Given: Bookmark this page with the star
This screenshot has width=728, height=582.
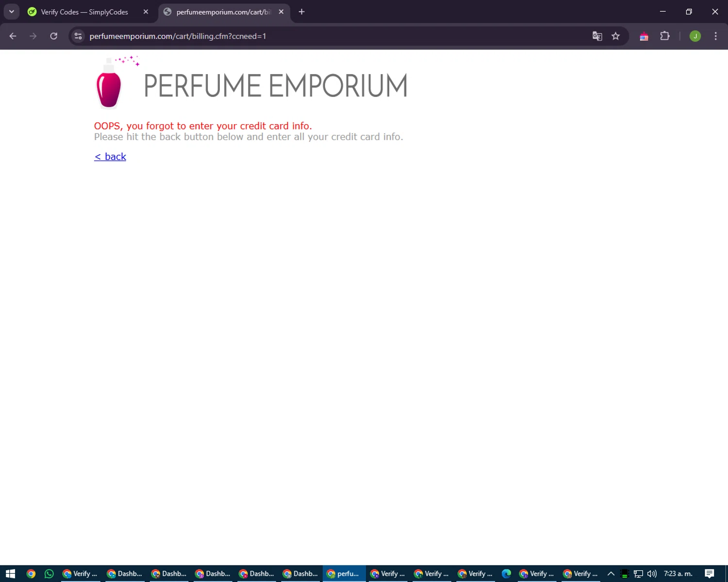Looking at the screenshot, I should point(615,36).
